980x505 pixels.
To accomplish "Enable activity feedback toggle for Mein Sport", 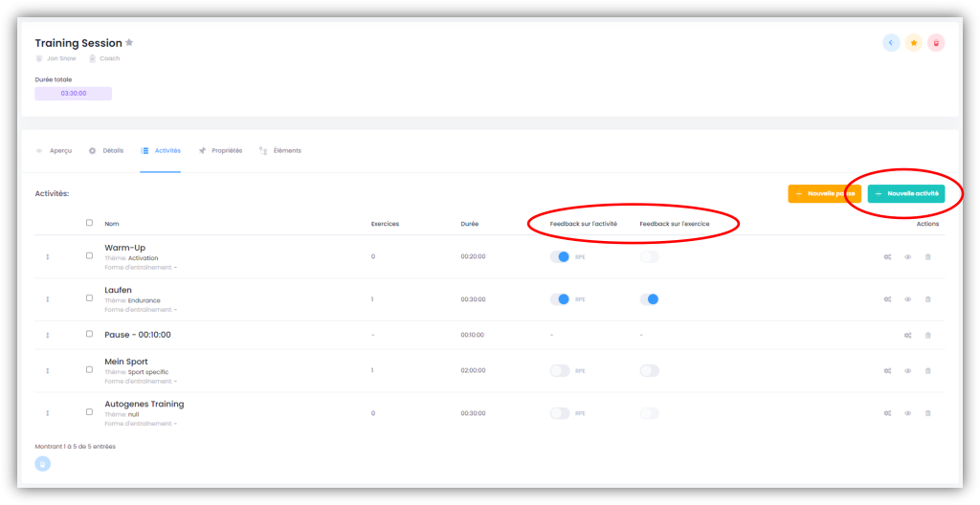I will 559,370.
